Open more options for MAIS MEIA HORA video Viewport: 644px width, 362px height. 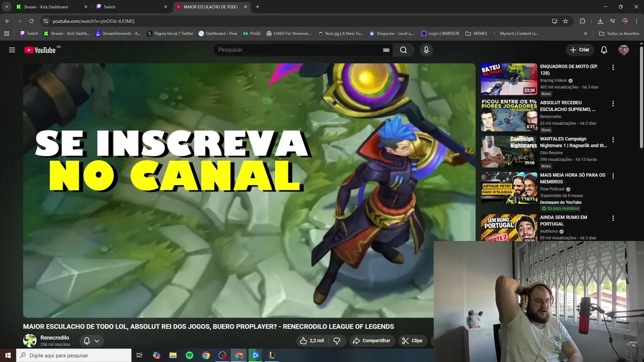[613, 176]
